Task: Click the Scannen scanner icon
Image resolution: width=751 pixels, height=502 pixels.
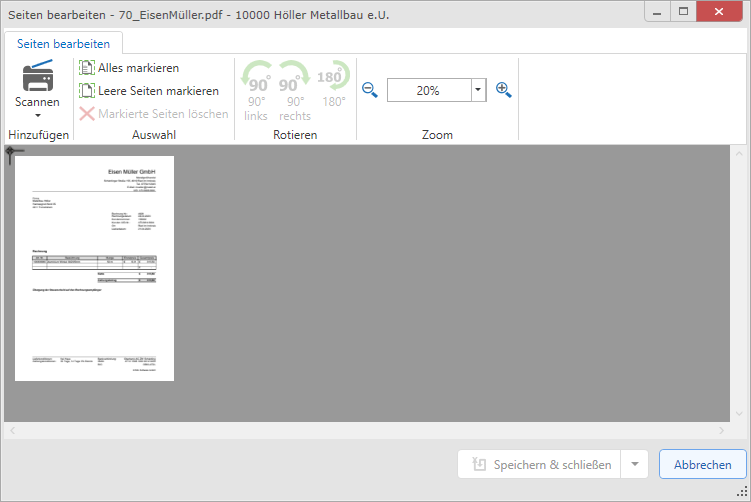Action: 37,76
